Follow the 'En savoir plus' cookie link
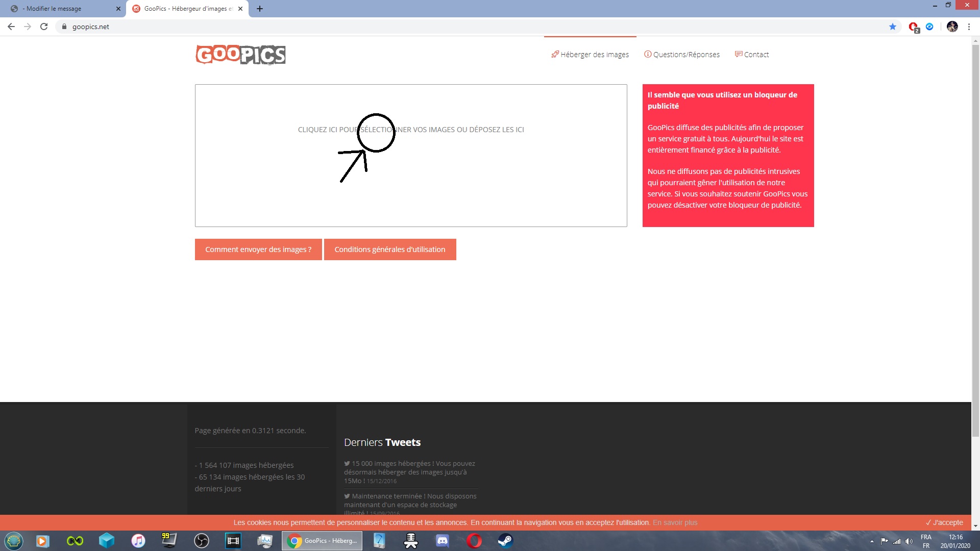Screen dimensions: 980x551 tap(675, 522)
